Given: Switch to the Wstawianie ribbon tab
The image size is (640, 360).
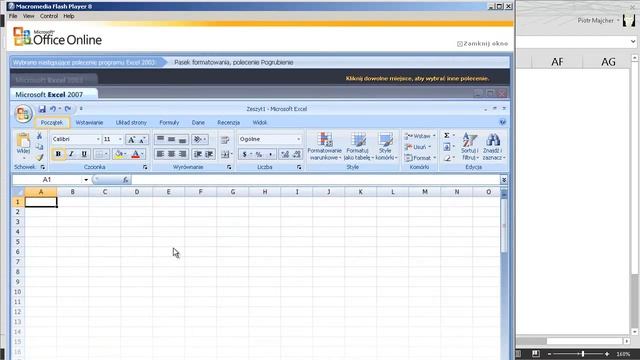Looking at the screenshot, I should (x=89, y=122).
